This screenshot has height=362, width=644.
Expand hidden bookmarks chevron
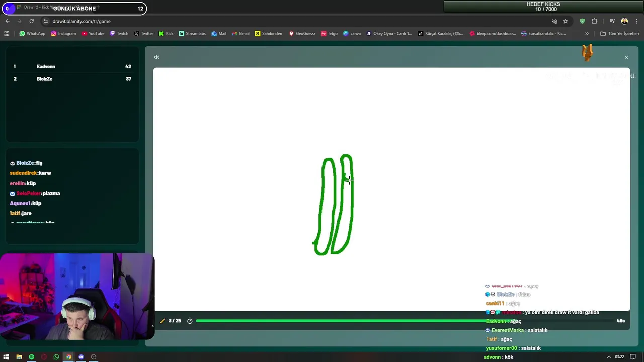tap(587, 34)
